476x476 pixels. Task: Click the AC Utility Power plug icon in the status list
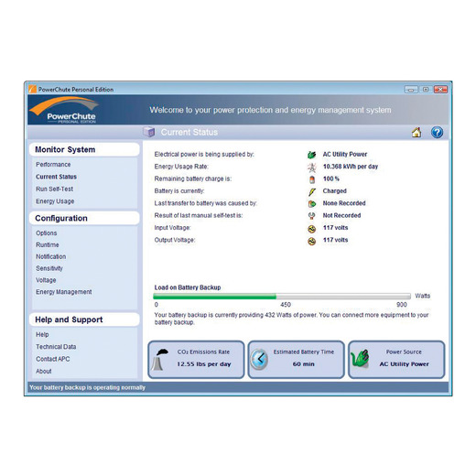click(x=311, y=155)
